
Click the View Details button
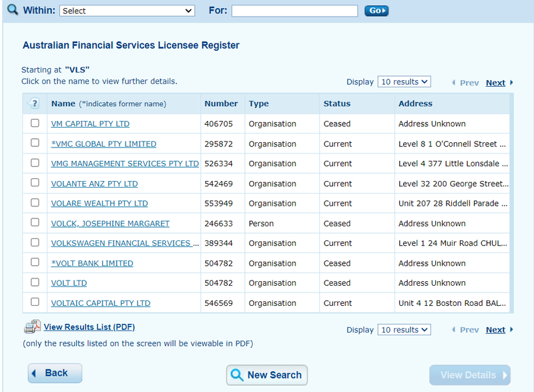pos(470,375)
